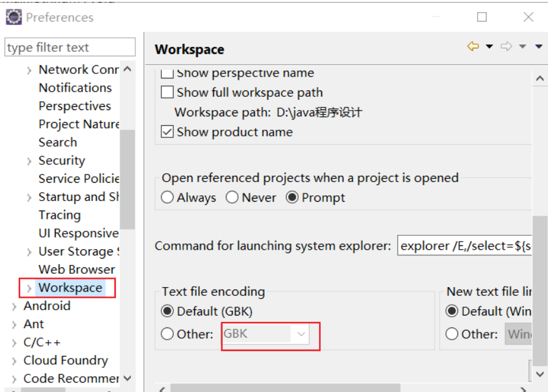Select the Never radio option
Image resolution: width=548 pixels, height=392 pixels.
pyautogui.click(x=232, y=197)
